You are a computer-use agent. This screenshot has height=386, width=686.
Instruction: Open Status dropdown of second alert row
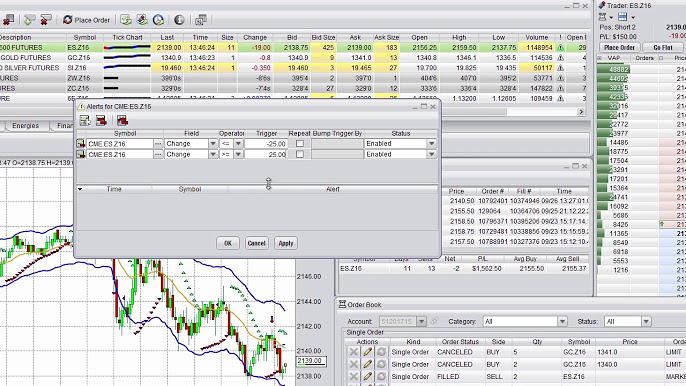431,154
